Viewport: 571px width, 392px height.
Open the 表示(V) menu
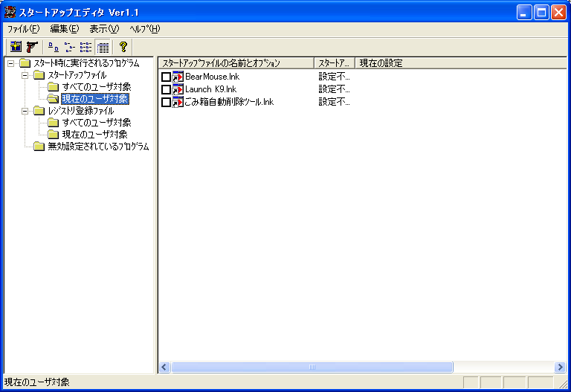(103, 29)
